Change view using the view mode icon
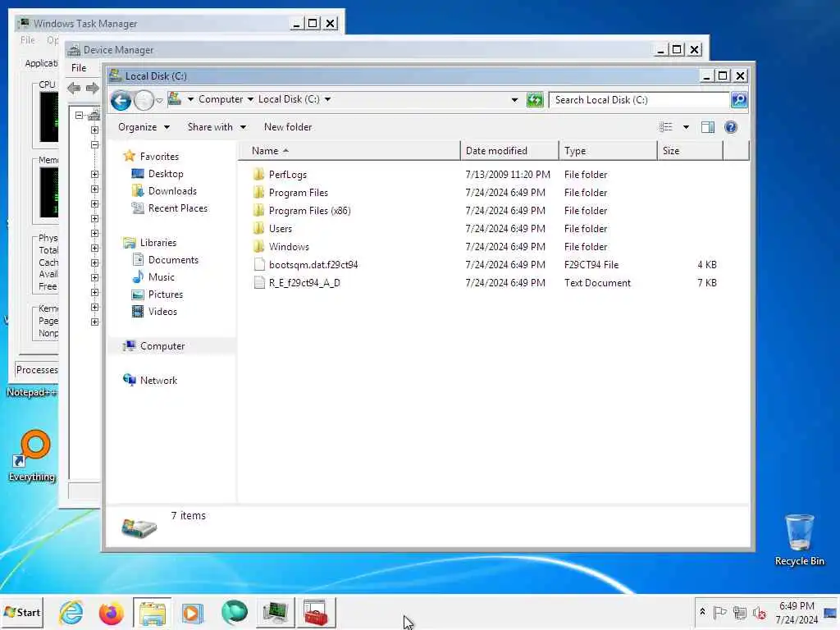 666,127
